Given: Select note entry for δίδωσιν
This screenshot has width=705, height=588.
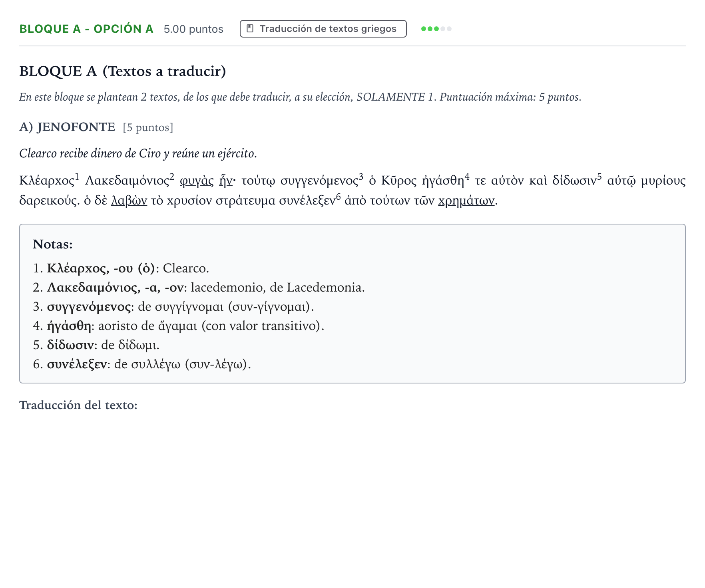Looking at the screenshot, I should click(x=96, y=345).
